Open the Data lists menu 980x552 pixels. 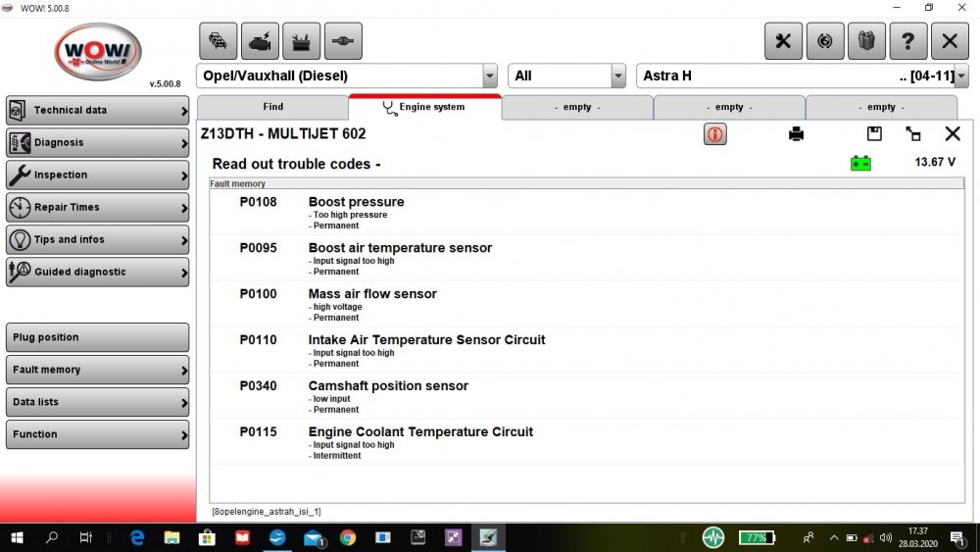tap(97, 402)
